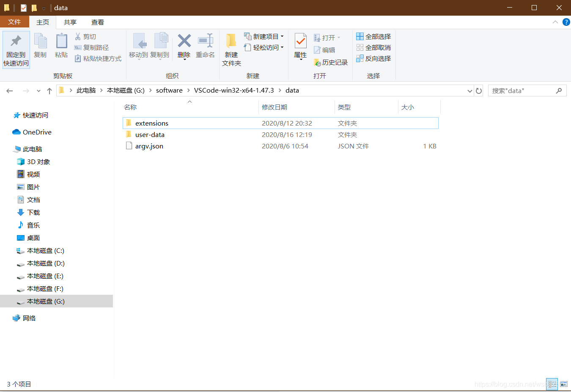This screenshot has width=571, height=392.
Task: Navigate up one folder level
Action: tap(49, 90)
